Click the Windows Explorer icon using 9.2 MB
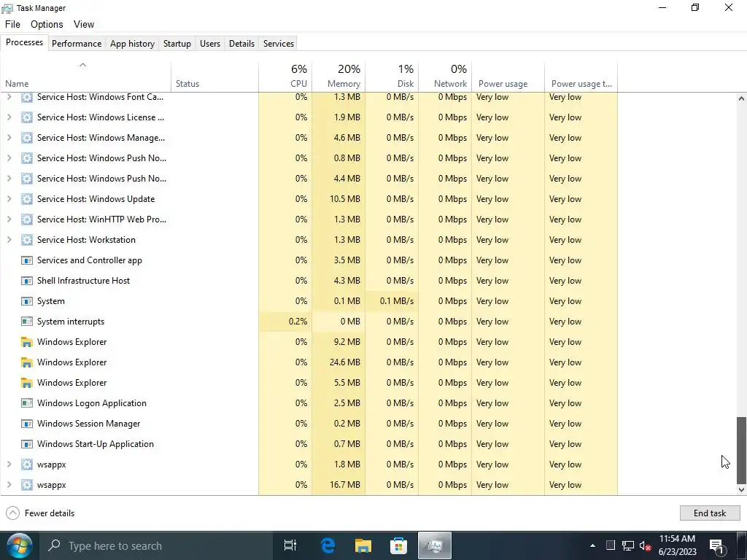747x560 pixels. (x=27, y=342)
